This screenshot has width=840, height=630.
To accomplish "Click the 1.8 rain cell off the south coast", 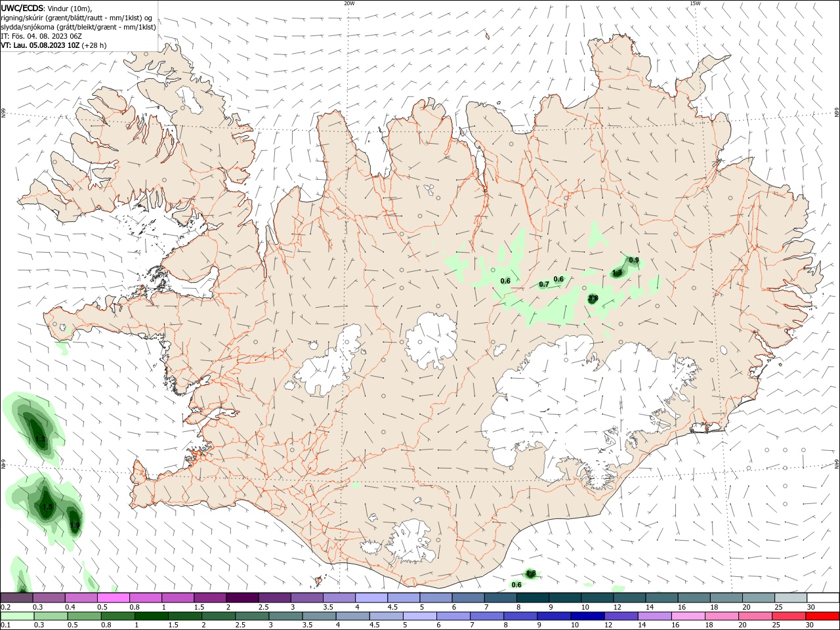I will pyautogui.click(x=531, y=574).
